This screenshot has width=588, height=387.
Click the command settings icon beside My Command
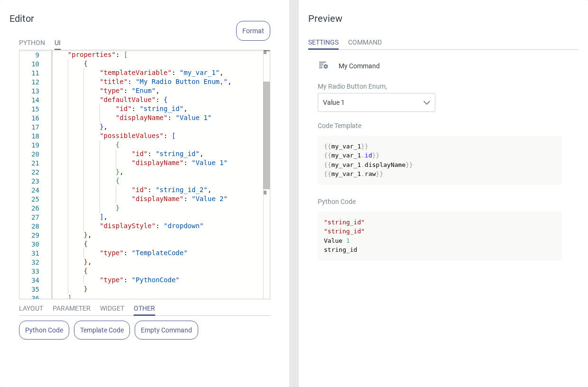(323, 65)
